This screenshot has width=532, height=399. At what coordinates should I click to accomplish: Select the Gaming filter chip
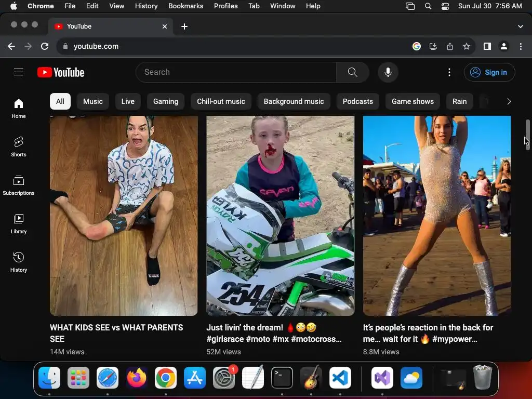click(166, 101)
